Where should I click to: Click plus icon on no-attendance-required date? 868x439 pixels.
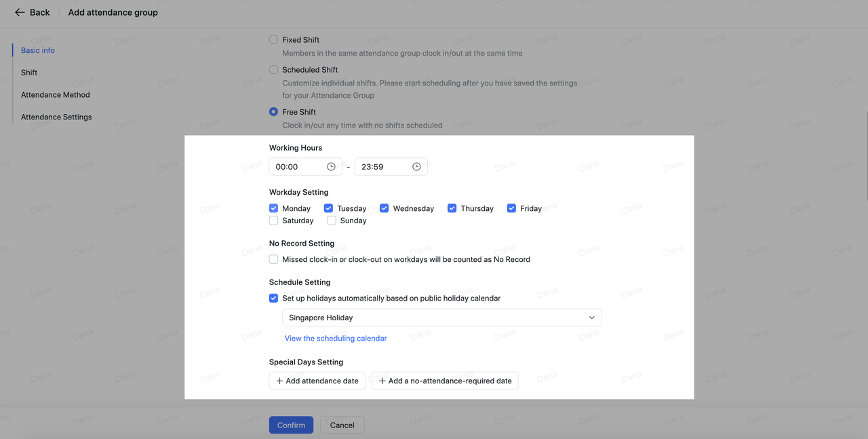pos(382,381)
